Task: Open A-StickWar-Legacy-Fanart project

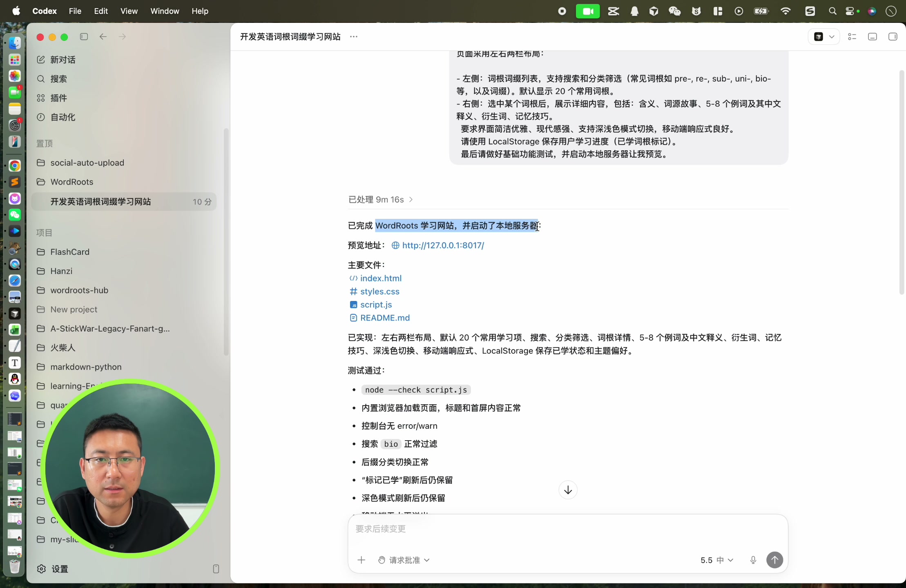Action: 124,329
